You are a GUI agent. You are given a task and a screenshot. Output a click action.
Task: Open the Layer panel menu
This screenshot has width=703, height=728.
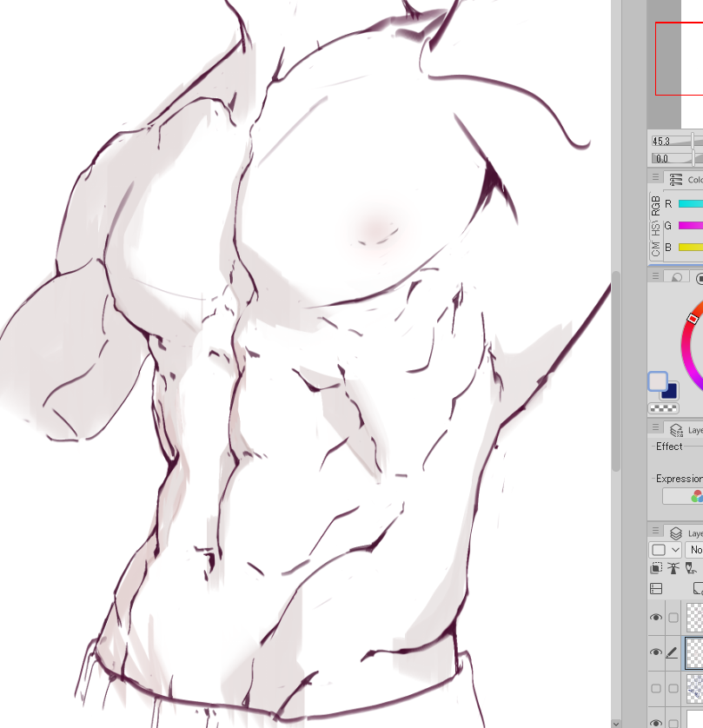[655, 530]
